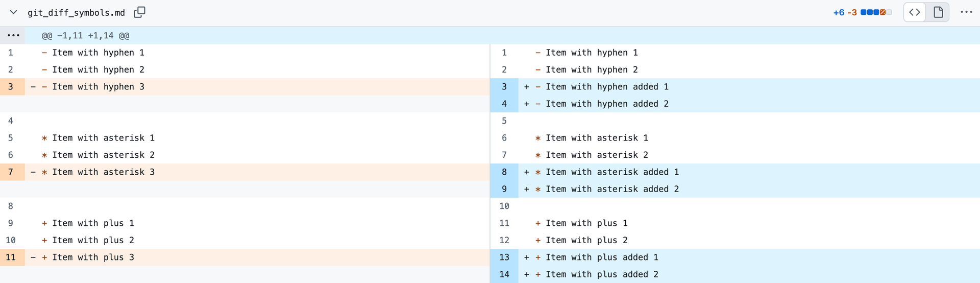980x283 pixels.
Task: Copy the git_diff_symbols.md file path
Action: tap(139, 12)
